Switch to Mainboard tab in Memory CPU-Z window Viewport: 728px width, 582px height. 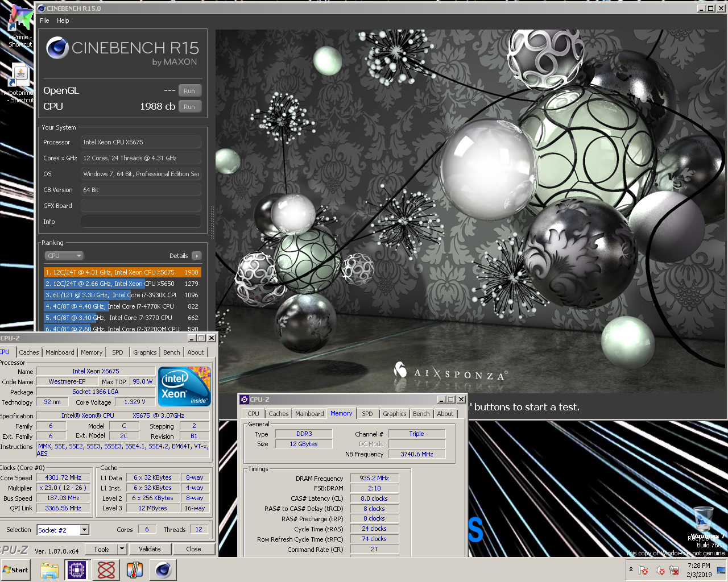tap(309, 414)
